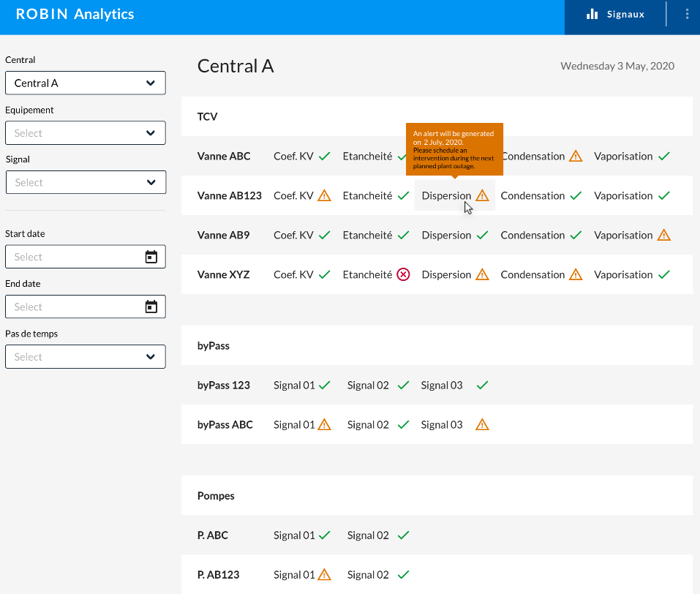Select the Vanne AB123 row label
700x594 pixels.
coord(230,195)
